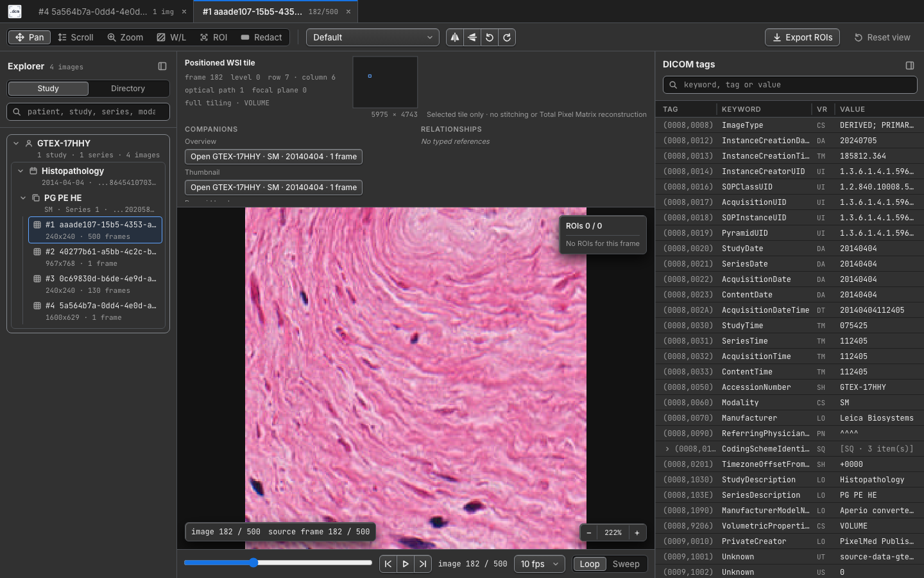Select the Modality tag row
This screenshot has width=924, height=578.
[790, 403]
